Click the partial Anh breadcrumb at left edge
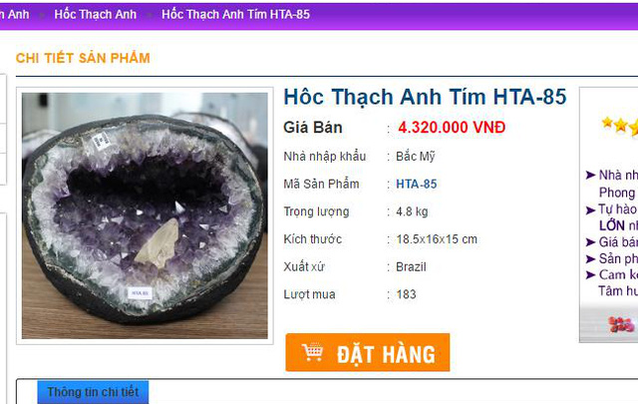The image size is (640, 408). point(15,14)
